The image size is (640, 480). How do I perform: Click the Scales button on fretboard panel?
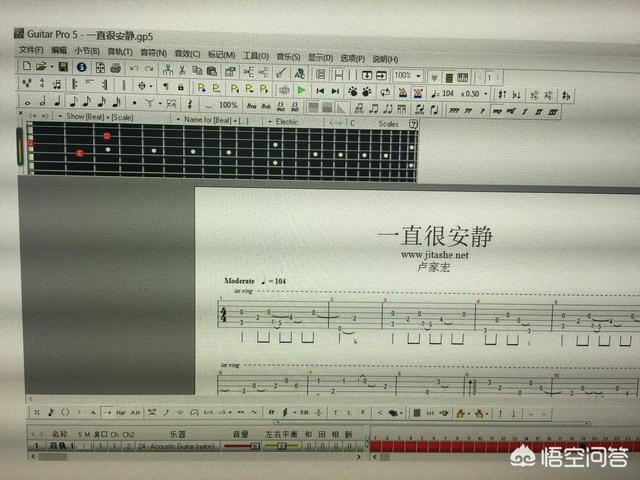388,124
